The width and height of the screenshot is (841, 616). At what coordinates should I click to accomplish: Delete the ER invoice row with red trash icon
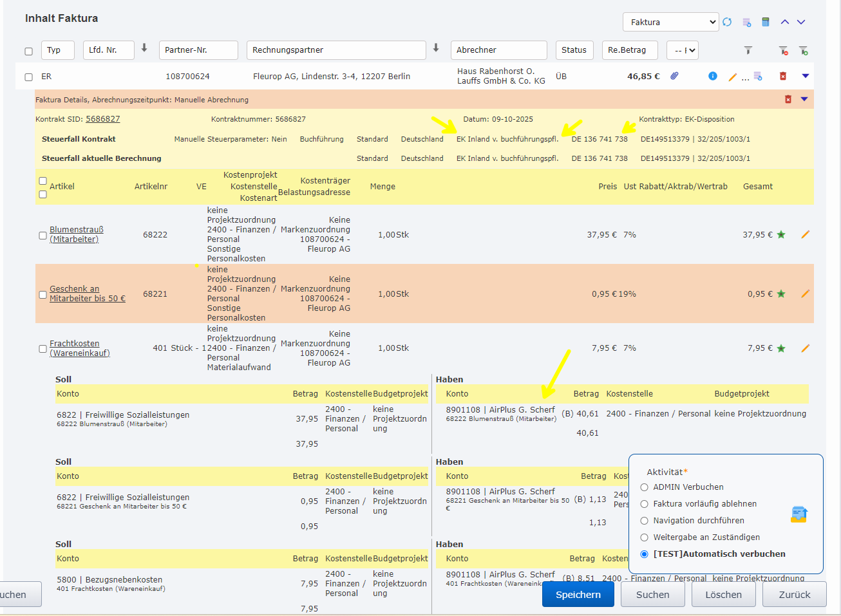pyautogui.click(x=783, y=76)
